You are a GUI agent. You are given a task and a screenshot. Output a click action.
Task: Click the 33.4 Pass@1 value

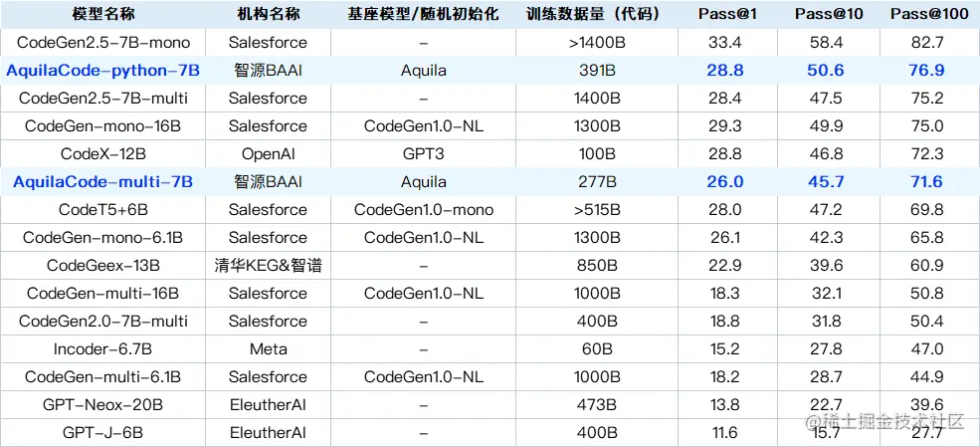(x=725, y=43)
